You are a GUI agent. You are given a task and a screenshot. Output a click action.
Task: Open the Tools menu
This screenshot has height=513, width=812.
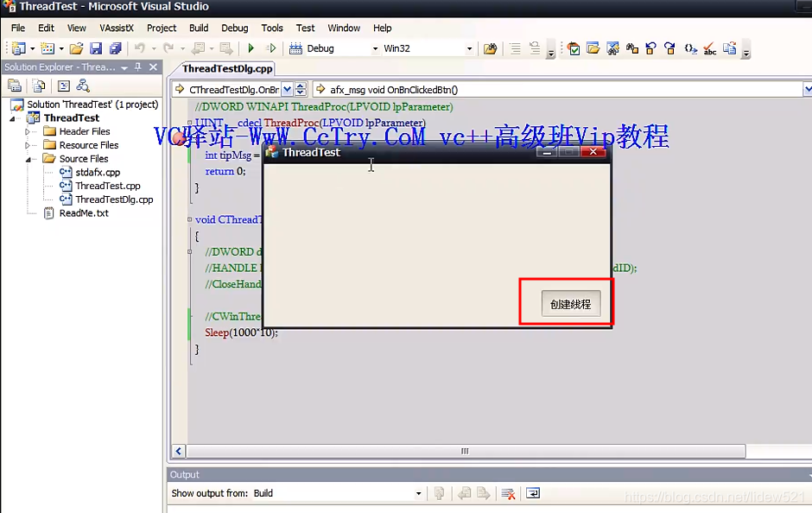point(272,28)
